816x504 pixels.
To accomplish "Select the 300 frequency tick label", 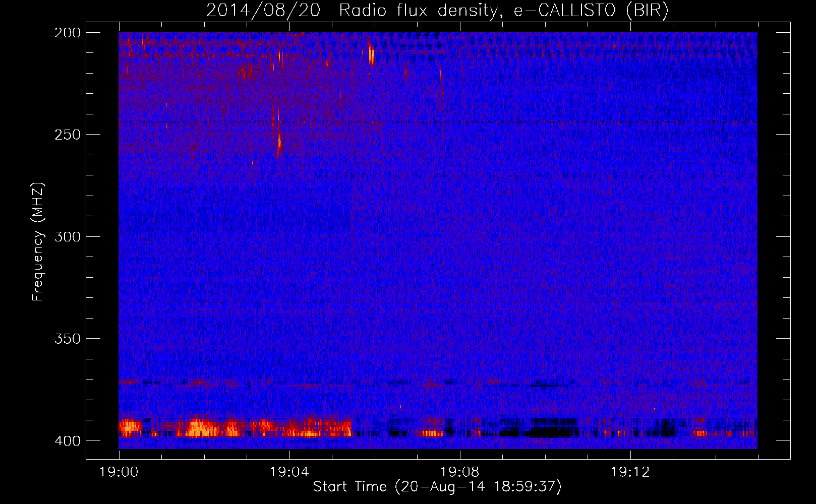I will 67,236.
